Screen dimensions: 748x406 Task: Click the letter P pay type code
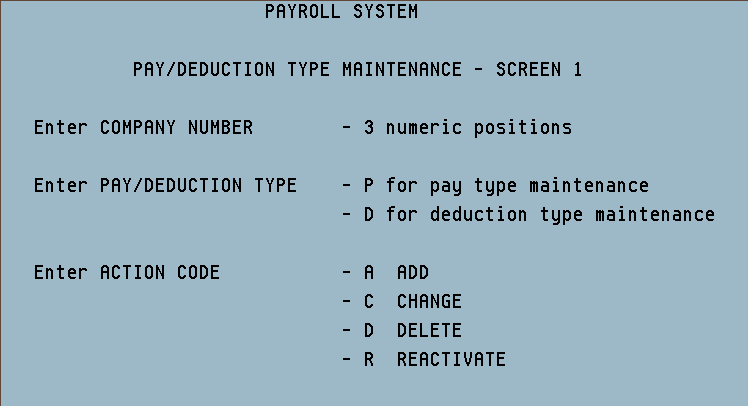(369, 186)
